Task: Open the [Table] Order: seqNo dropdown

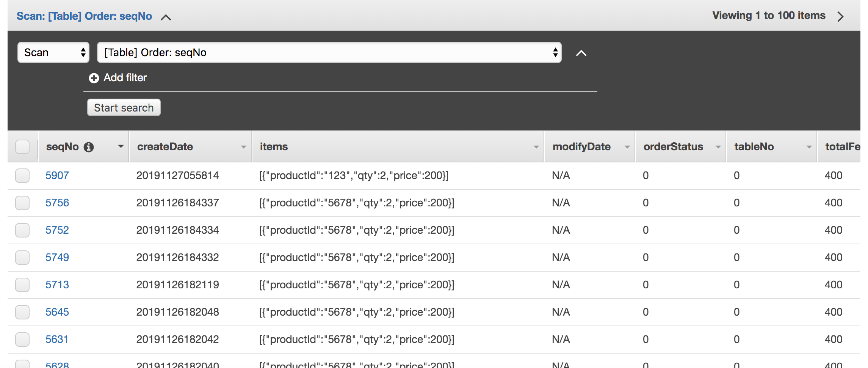Action: [x=329, y=52]
